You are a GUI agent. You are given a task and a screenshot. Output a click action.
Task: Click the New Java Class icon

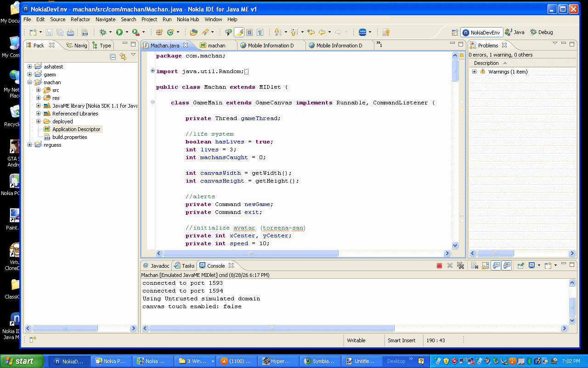[170, 32]
